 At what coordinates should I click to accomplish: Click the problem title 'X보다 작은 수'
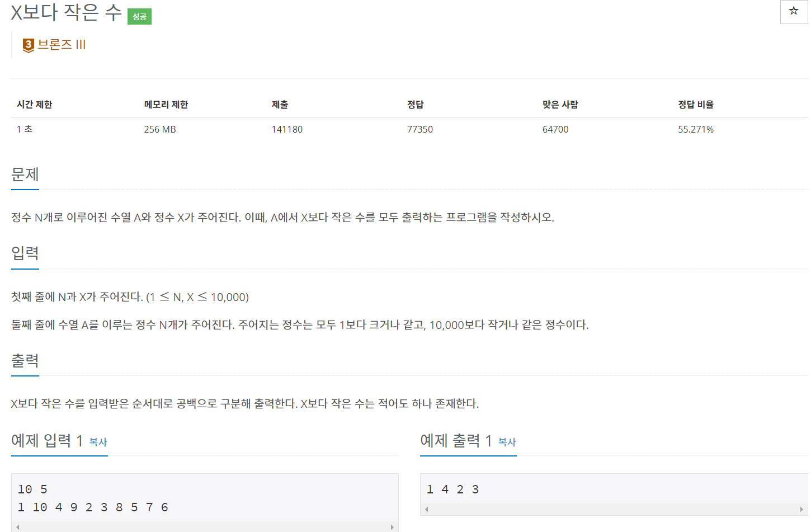tap(66, 12)
